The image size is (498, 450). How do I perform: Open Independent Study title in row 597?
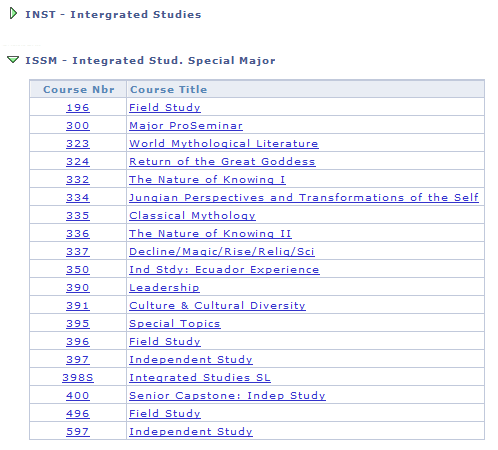click(191, 432)
